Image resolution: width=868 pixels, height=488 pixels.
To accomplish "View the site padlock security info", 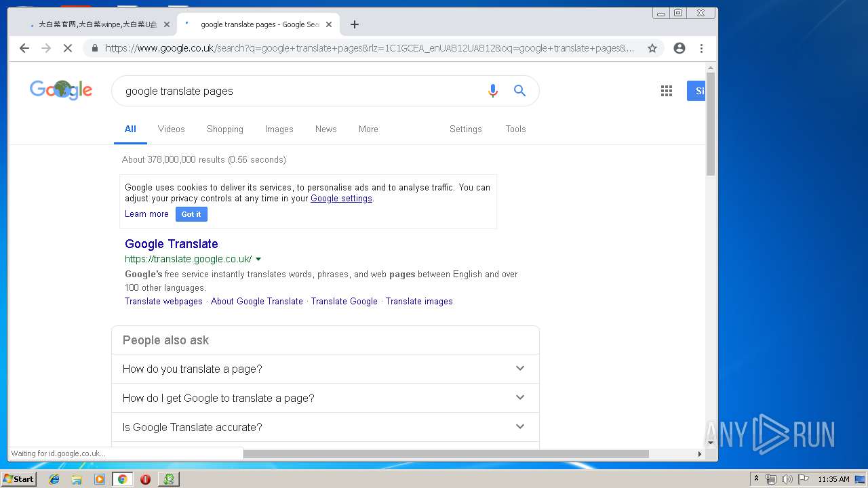I will (x=94, y=48).
